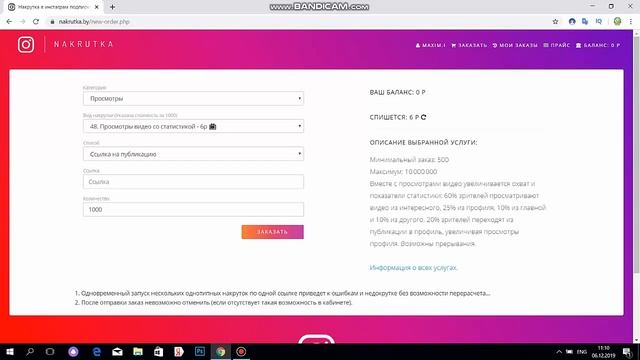Open the Chrome user avatar icon
The image size is (640, 360).
[x=617, y=22]
